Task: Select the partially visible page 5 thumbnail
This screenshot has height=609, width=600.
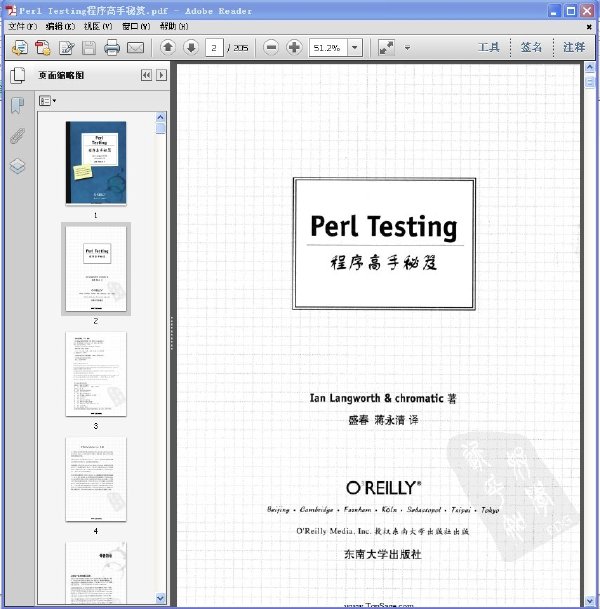Action: coord(96,572)
